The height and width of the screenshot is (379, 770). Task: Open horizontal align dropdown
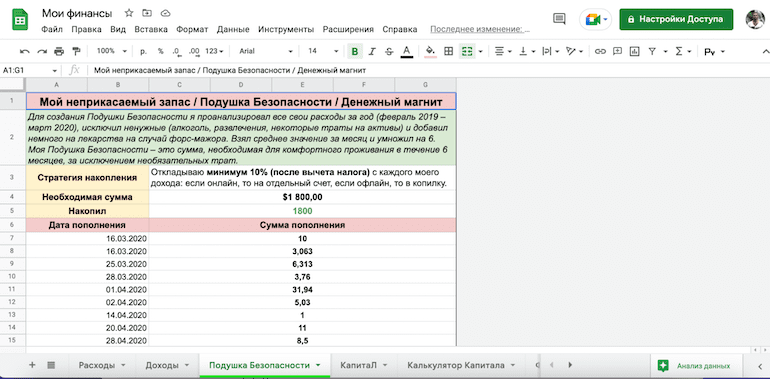pyautogui.click(x=503, y=51)
